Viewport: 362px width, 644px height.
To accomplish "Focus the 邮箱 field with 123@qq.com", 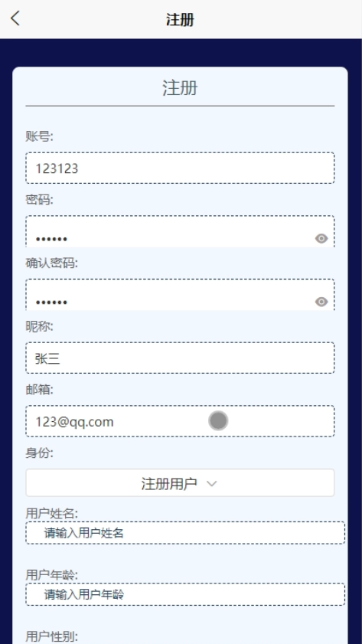I will click(x=180, y=421).
